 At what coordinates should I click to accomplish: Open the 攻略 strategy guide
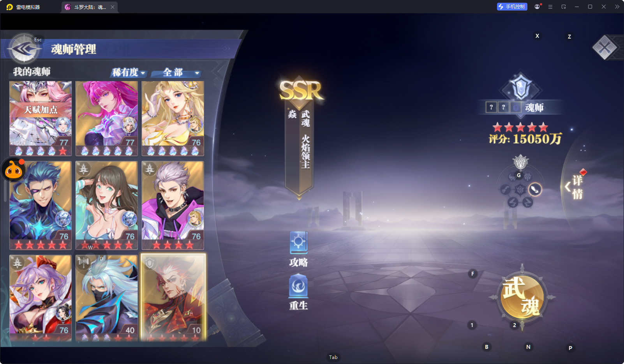tap(299, 250)
